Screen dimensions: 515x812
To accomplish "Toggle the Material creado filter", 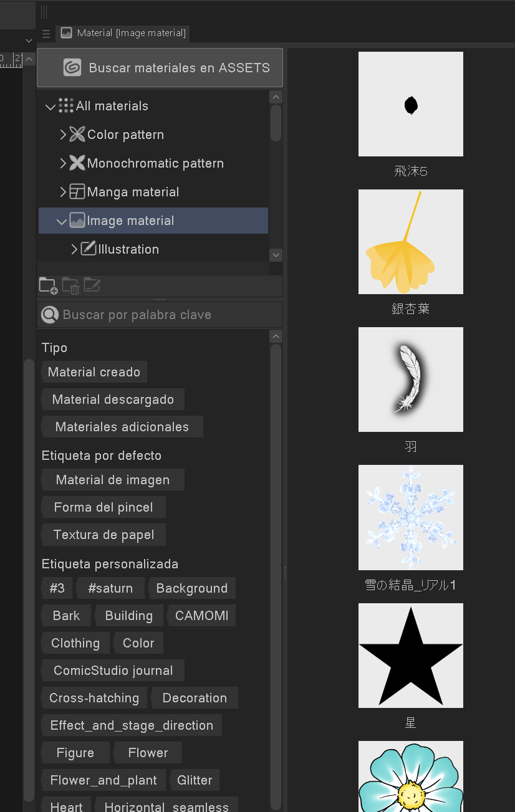I will 94,371.
